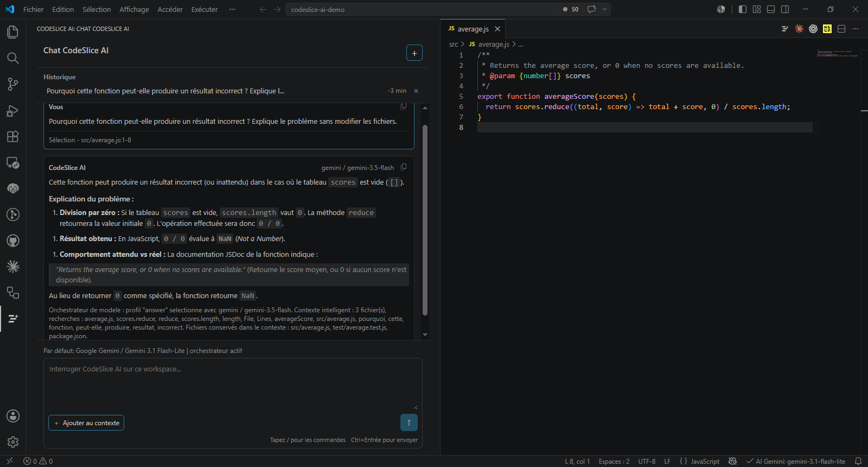Click the chat scrollbar up arrow

tap(425, 108)
